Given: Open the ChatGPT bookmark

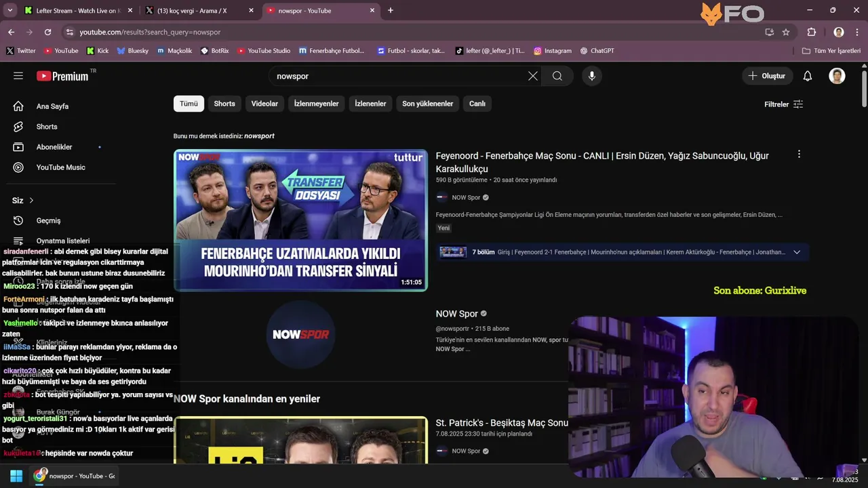Looking at the screenshot, I should (597, 51).
